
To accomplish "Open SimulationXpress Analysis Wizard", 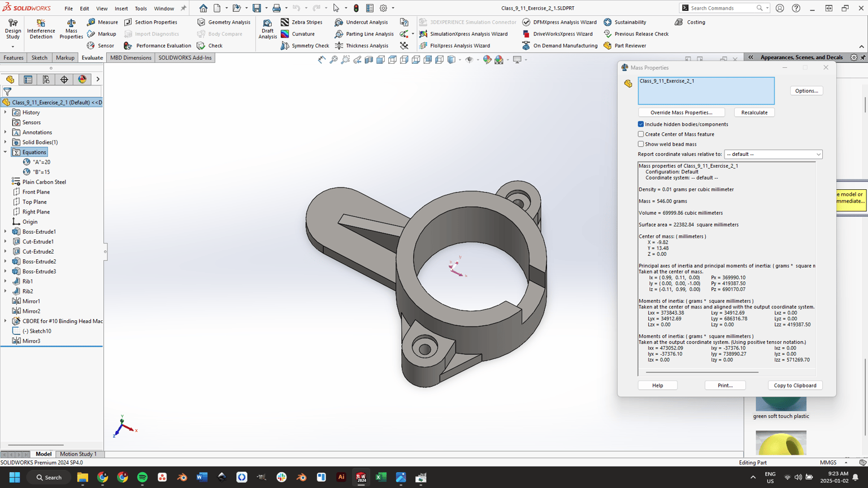I will pos(463,34).
